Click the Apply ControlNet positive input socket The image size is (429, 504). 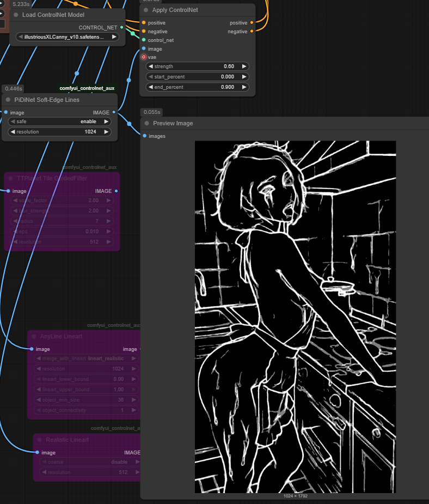coord(144,23)
